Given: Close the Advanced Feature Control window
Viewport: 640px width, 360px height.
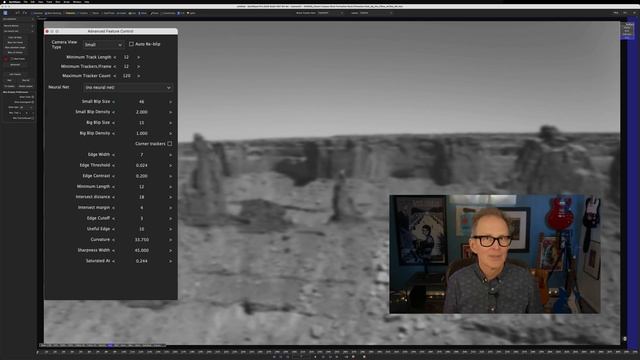Looking at the screenshot, I should 47,31.
